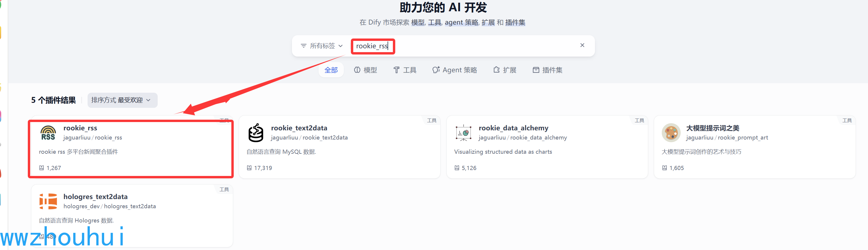868x250 pixels.
Task: Follow the 扩展 link in the subtitle
Action: point(488,23)
